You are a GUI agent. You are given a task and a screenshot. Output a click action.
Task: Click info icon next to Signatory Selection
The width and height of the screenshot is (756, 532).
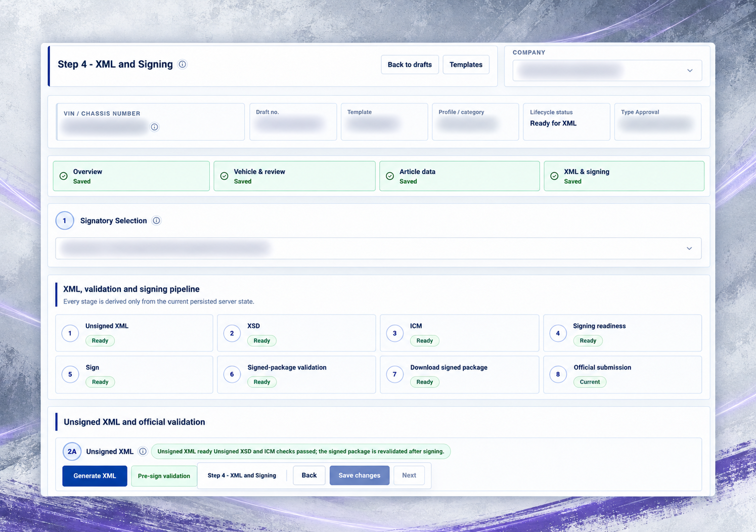coord(157,220)
